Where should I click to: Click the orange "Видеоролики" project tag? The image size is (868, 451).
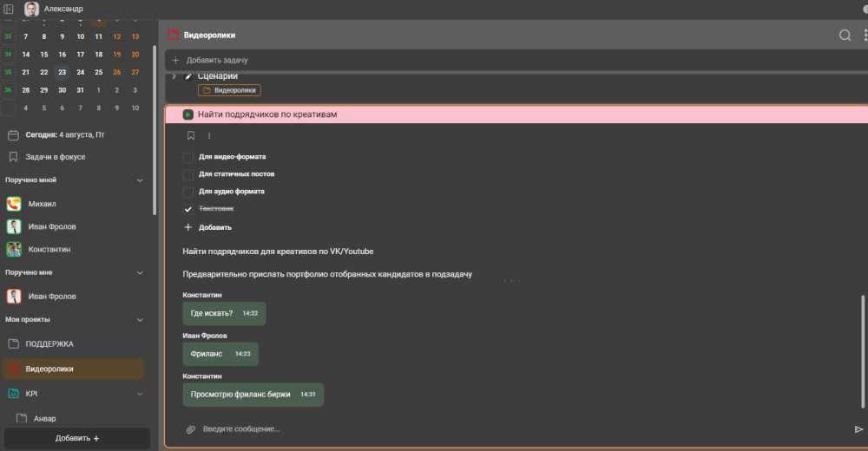click(x=229, y=90)
